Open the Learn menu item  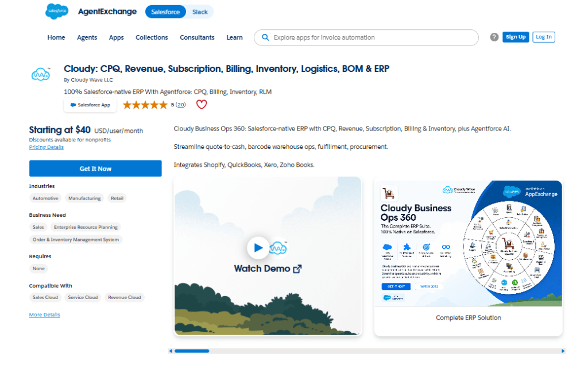pyautogui.click(x=234, y=37)
